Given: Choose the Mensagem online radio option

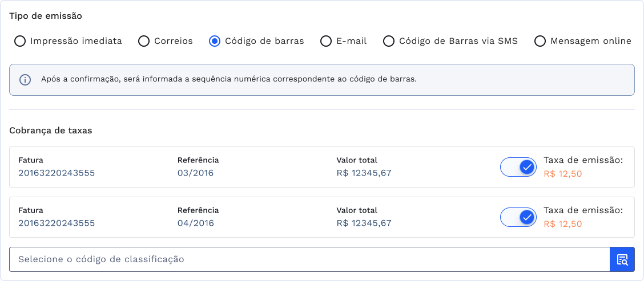Looking at the screenshot, I should pyautogui.click(x=540, y=41).
